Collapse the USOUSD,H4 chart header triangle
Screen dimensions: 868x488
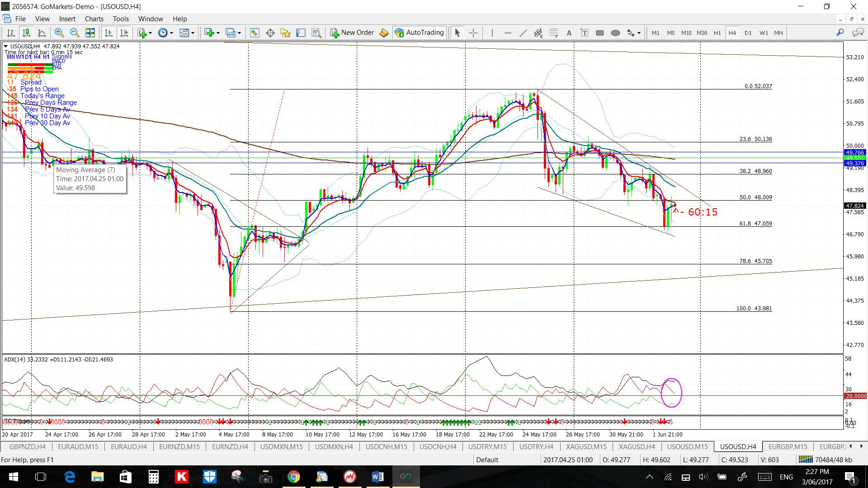[5, 46]
